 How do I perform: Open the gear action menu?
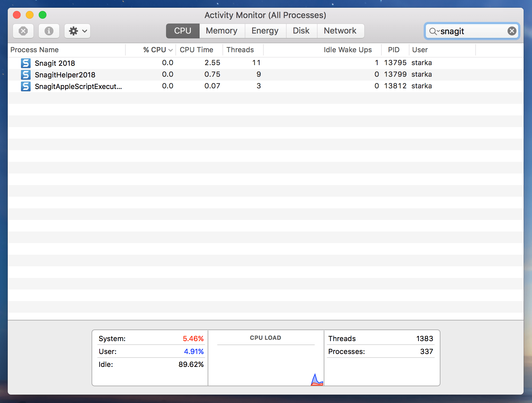pos(77,31)
